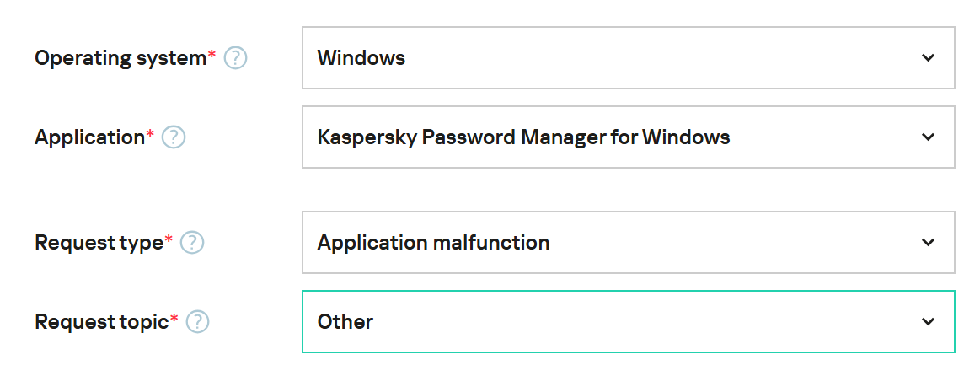Click the Operating system label
This screenshot has width=980, height=376.
120,58
